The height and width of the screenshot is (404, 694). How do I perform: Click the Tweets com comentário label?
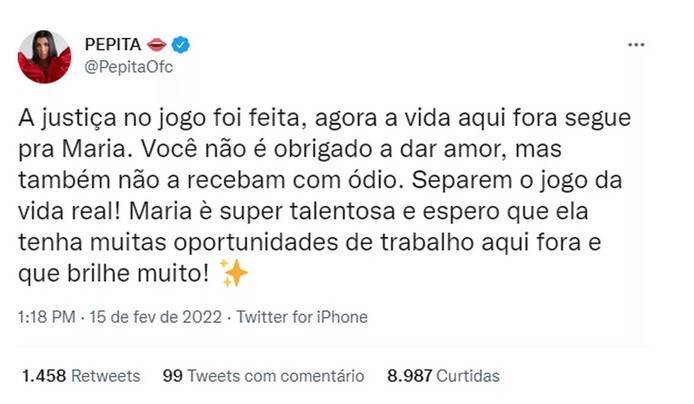pyautogui.click(x=276, y=376)
